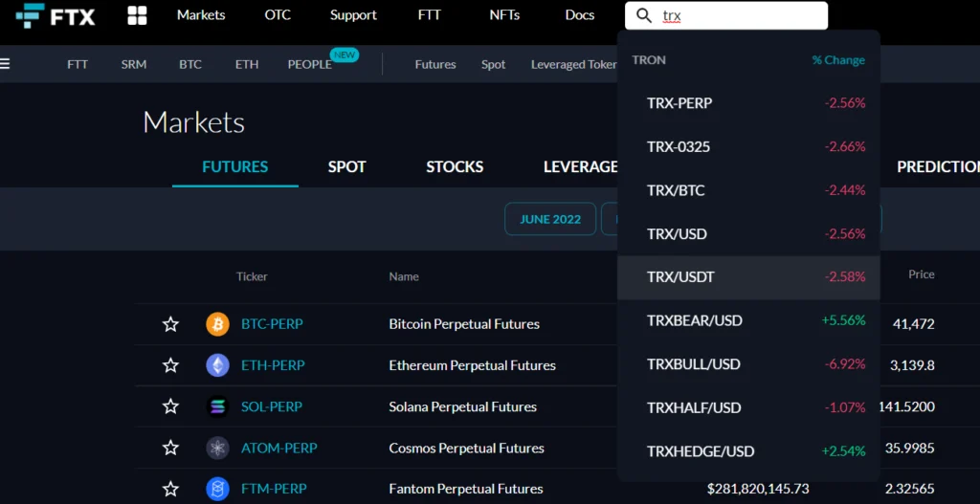Sort table by Price column
Image resolution: width=980 pixels, height=504 pixels.
pos(922,274)
